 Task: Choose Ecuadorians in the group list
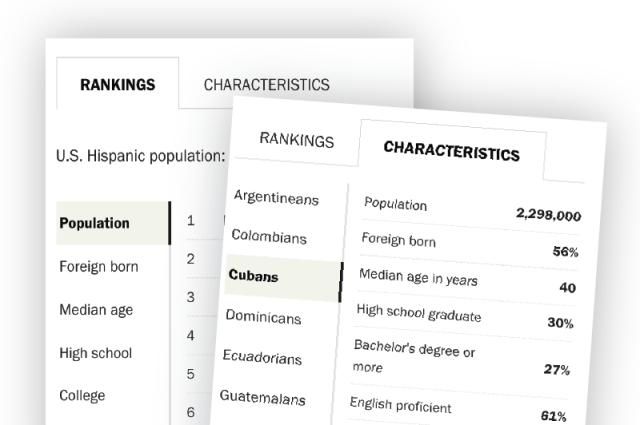(262, 357)
